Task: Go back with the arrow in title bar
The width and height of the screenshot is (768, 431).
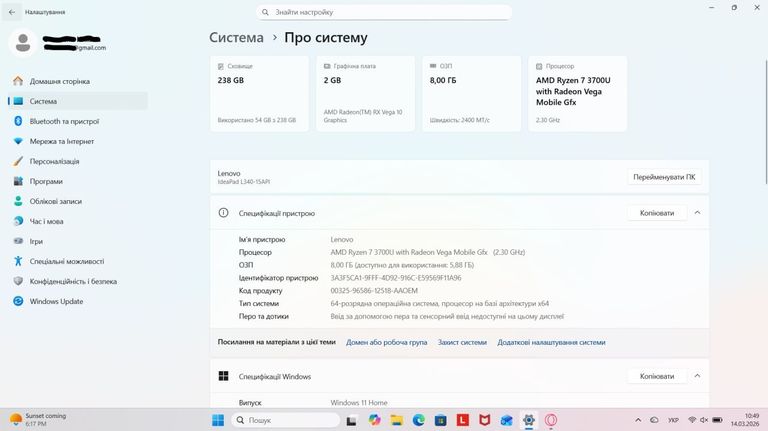Action: pyautogui.click(x=12, y=12)
